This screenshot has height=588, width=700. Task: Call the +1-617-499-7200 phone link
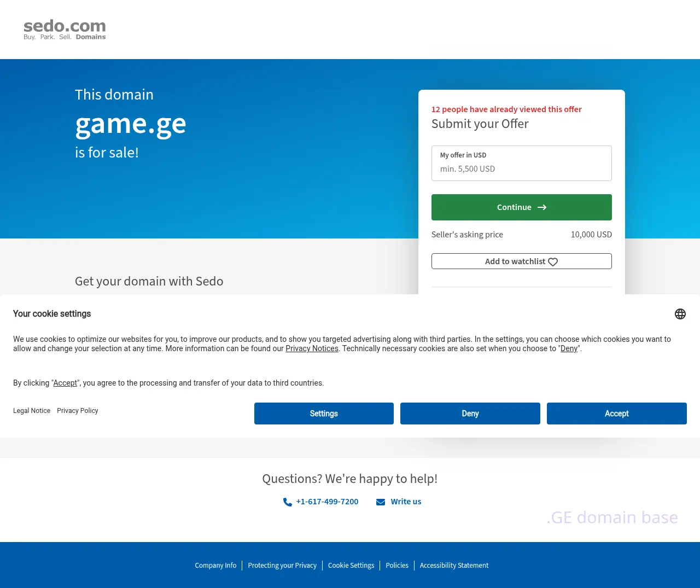327,502
